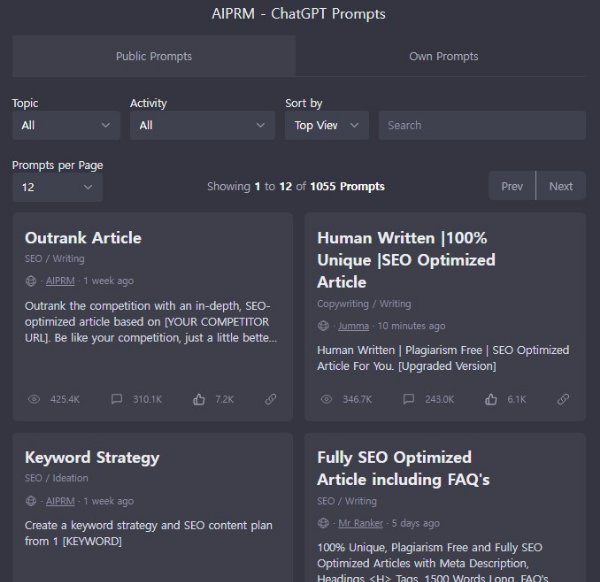600x582 pixels.
Task: Click the comments icon on Human Written card
Action: tap(409, 399)
